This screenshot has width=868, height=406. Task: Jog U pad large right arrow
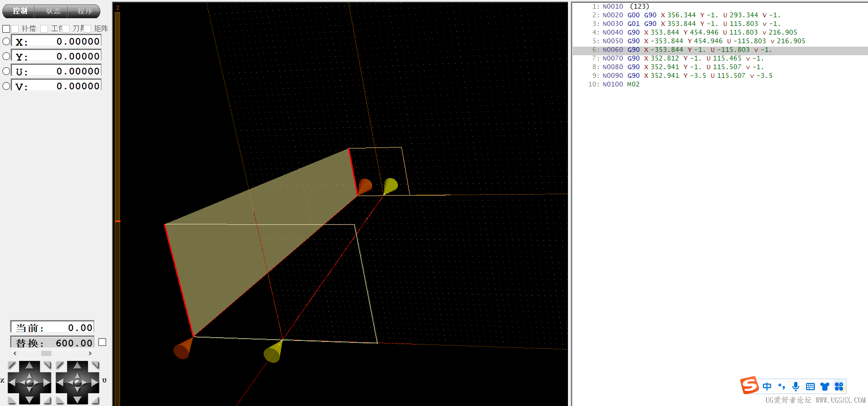[x=95, y=382]
